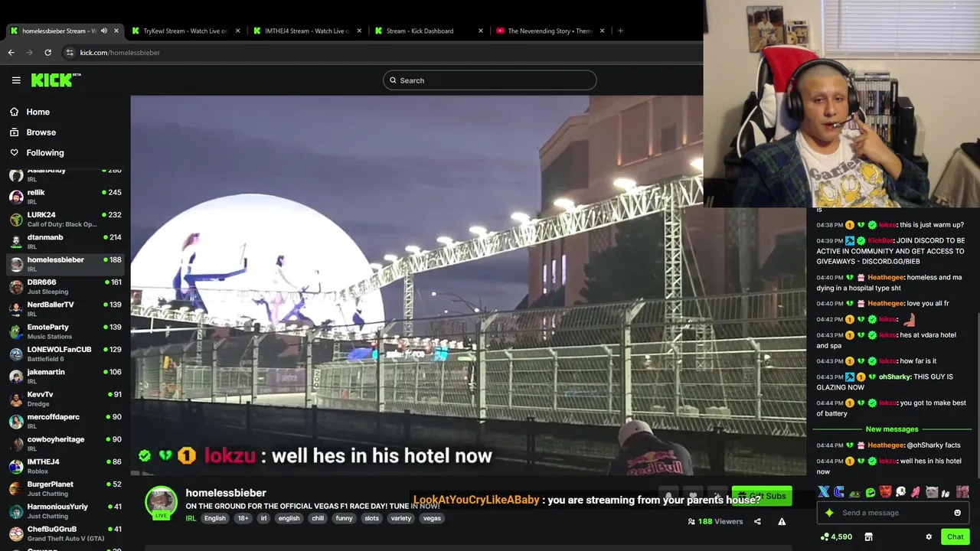980x551 pixels.
Task: Open rellik channel in sidebar
Action: coord(65,197)
